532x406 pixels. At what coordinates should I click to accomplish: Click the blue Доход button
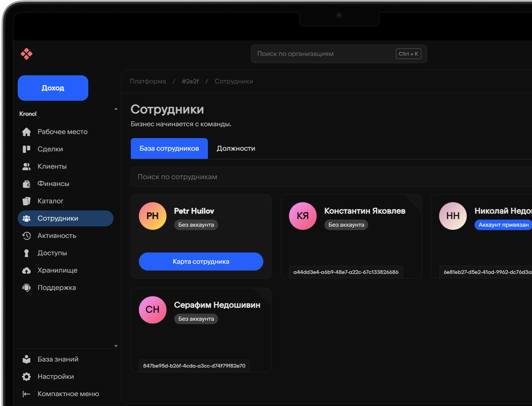[x=53, y=88]
